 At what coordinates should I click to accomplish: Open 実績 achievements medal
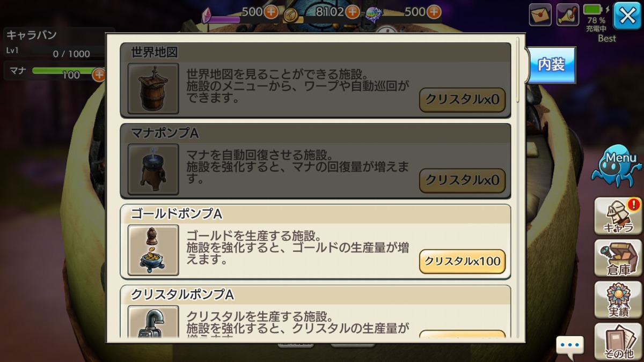618,300
